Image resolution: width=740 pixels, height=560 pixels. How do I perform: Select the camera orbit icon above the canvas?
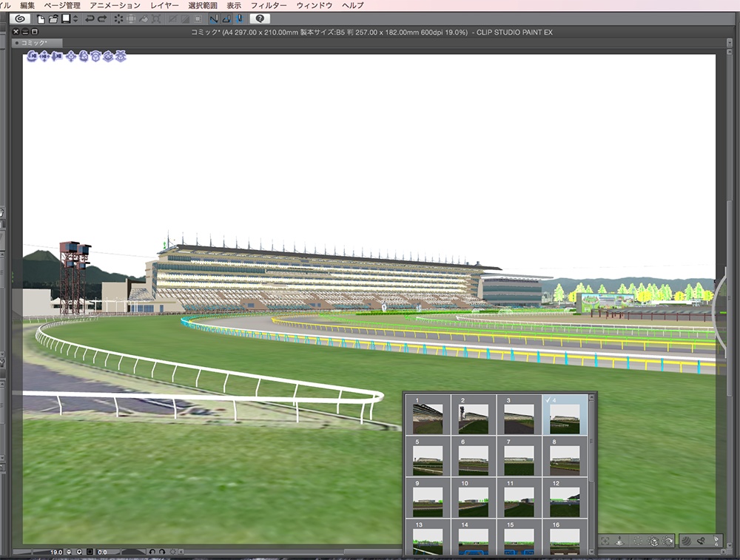point(31,55)
